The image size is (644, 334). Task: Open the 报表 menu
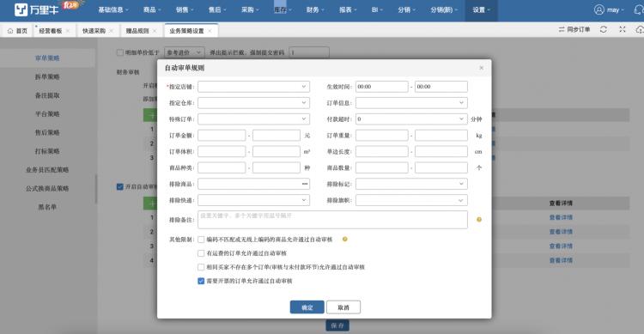pyautogui.click(x=348, y=9)
